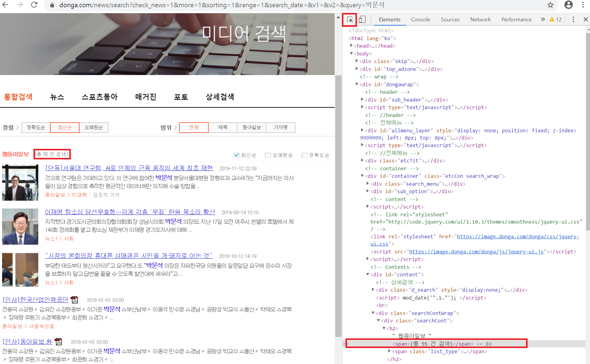
Task: Check the 오래된순 checkbox
Action: (x=268, y=155)
